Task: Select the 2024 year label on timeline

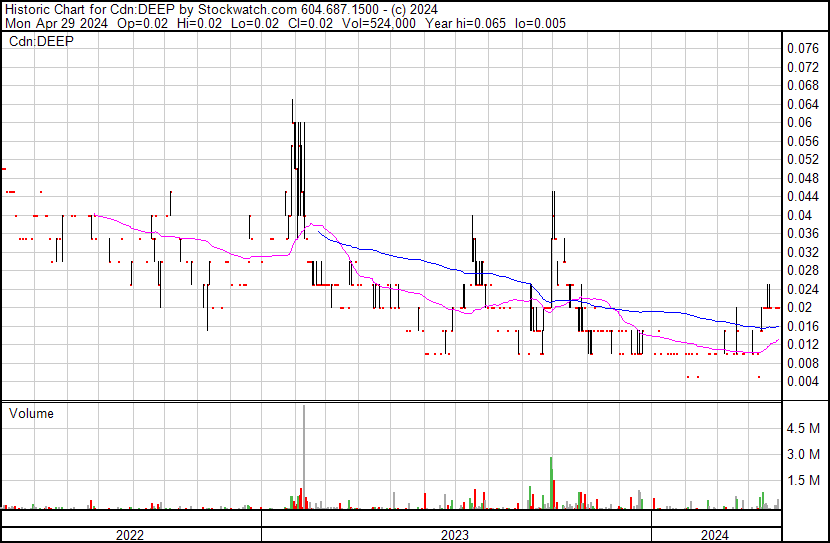Action: pyautogui.click(x=715, y=535)
